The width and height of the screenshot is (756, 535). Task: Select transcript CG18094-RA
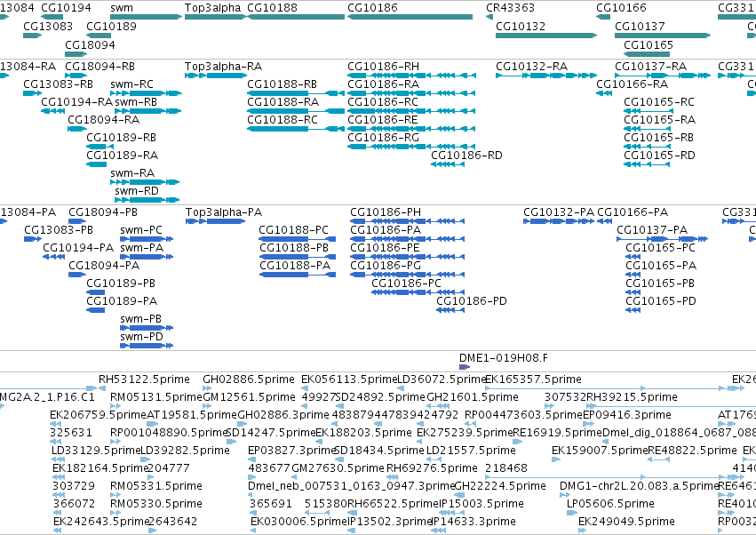point(77,129)
